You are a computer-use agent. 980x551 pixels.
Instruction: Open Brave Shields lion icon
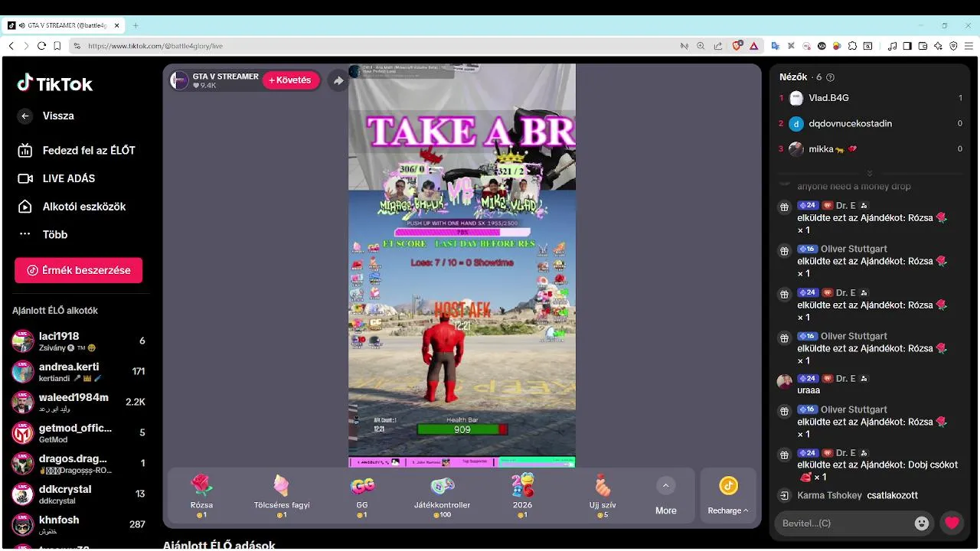737,46
